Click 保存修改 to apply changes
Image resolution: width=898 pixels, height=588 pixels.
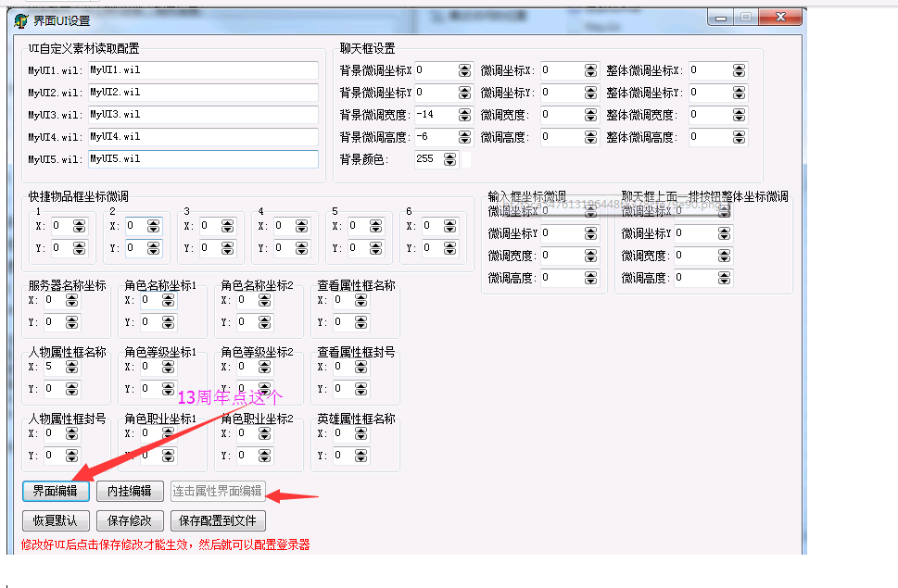130,520
